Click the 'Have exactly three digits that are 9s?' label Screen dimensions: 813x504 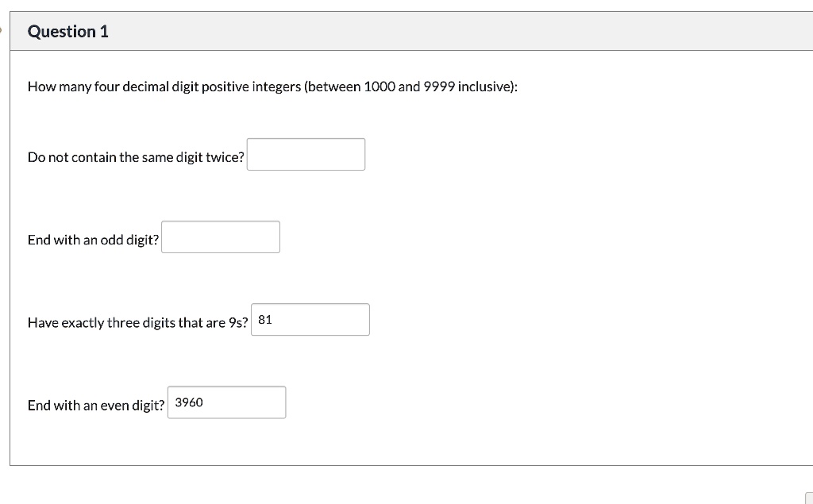click(x=138, y=322)
